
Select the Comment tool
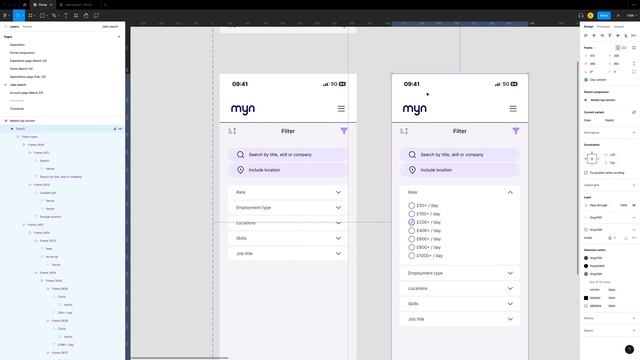(96, 16)
